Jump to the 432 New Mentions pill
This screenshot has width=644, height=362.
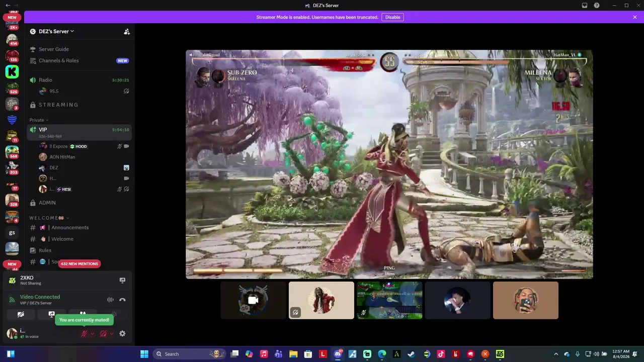[79, 264]
